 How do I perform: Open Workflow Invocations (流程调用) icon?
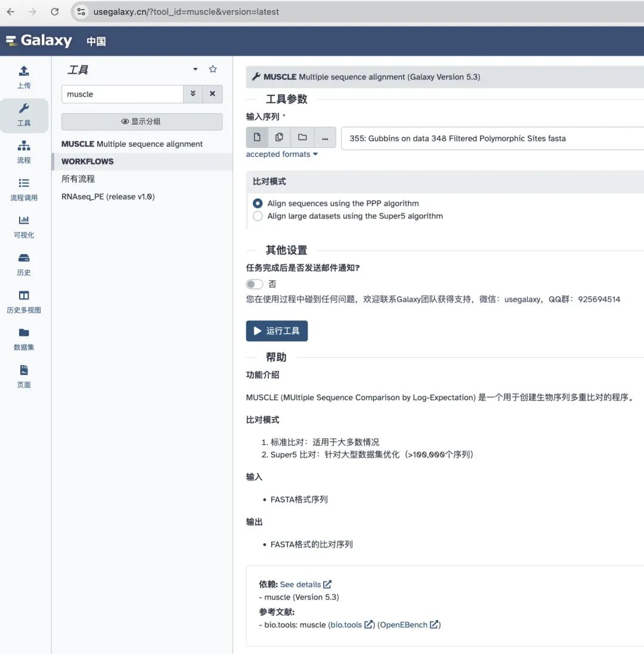tap(24, 190)
